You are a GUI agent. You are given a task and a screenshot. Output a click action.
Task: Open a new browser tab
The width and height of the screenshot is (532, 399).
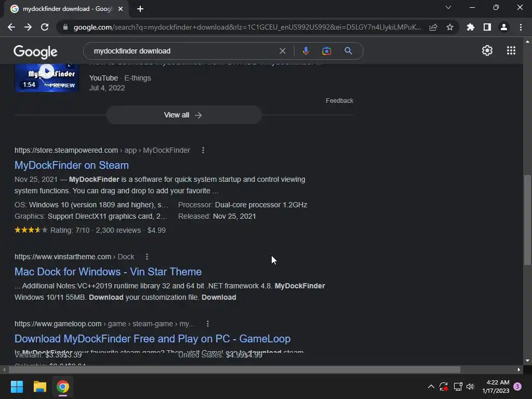[x=140, y=9]
